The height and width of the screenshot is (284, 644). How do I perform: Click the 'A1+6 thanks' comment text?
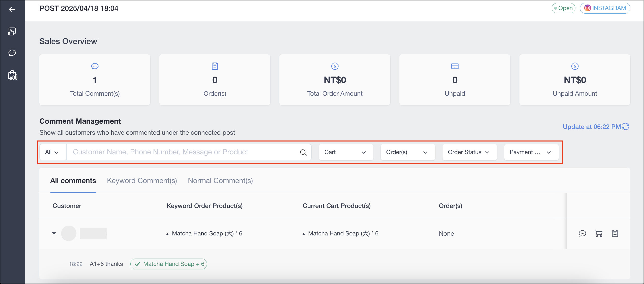[x=106, y=264]
